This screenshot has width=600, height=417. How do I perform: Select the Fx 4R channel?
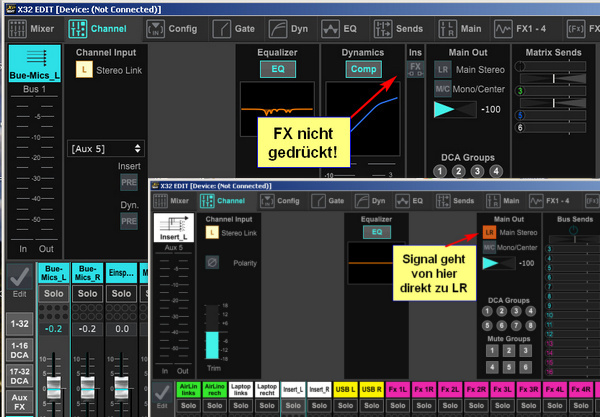581,389
